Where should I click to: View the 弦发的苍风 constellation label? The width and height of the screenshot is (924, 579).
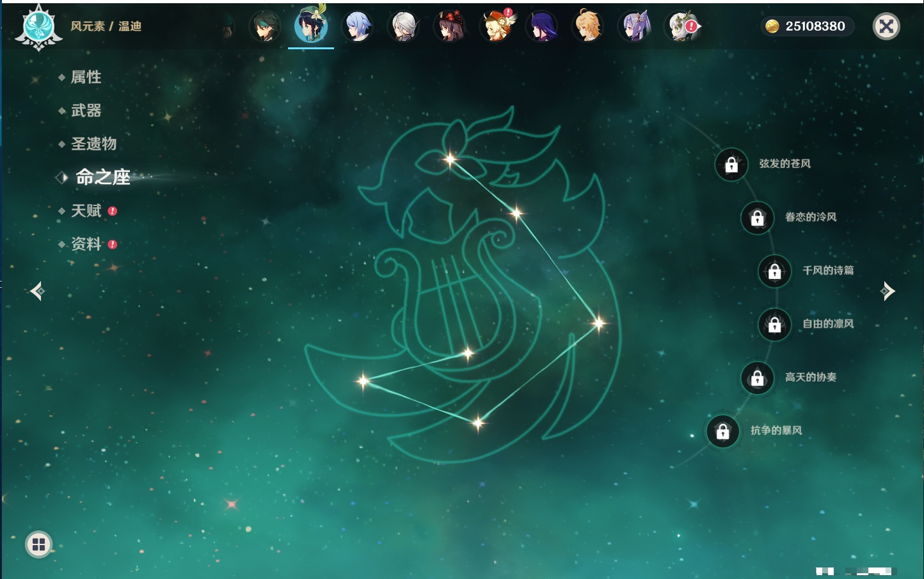coord(785,164)
